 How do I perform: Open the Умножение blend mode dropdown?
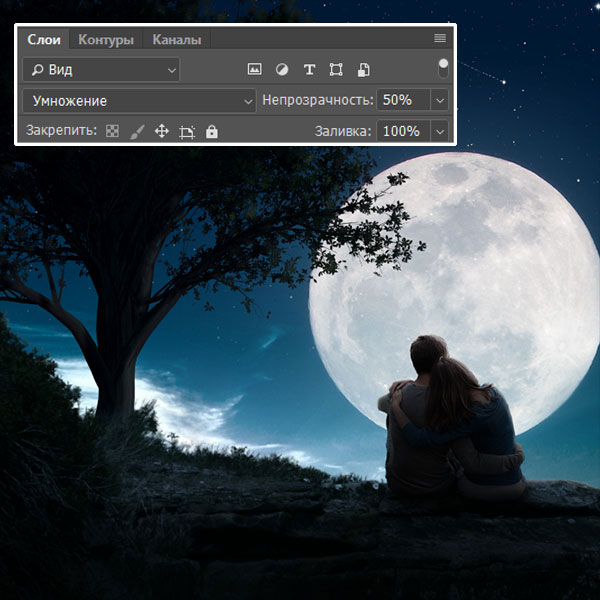point(139,101)
